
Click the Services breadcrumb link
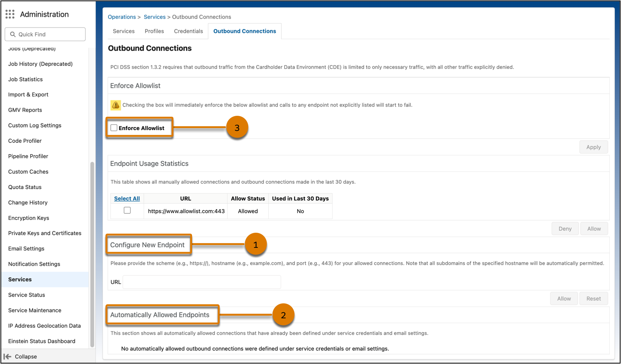(x=154, y=17)
